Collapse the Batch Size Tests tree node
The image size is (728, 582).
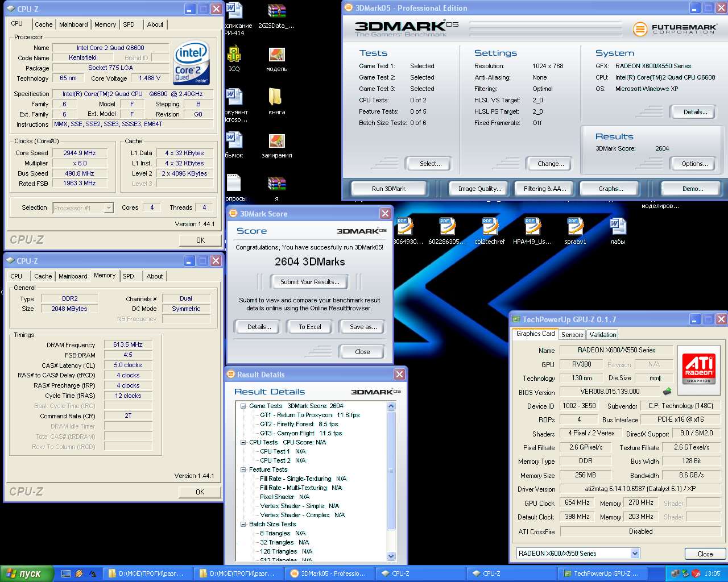243,524
